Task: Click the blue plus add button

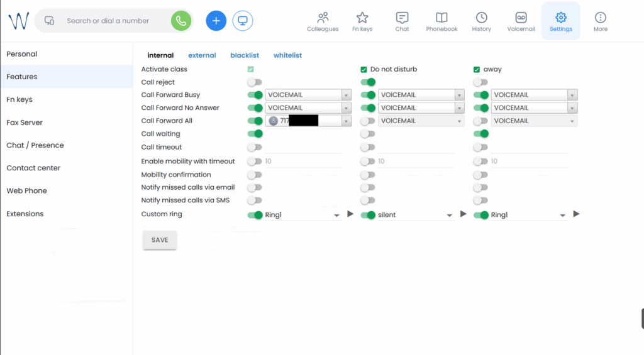Action: tap(216, 21)
